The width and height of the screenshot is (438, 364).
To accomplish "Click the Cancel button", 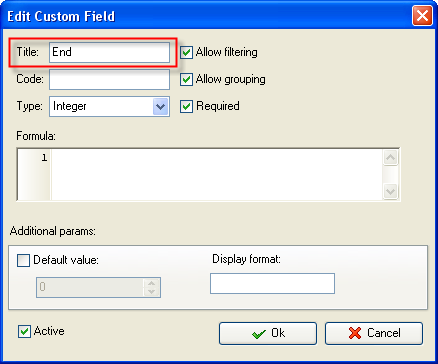I will click(374, 333).
